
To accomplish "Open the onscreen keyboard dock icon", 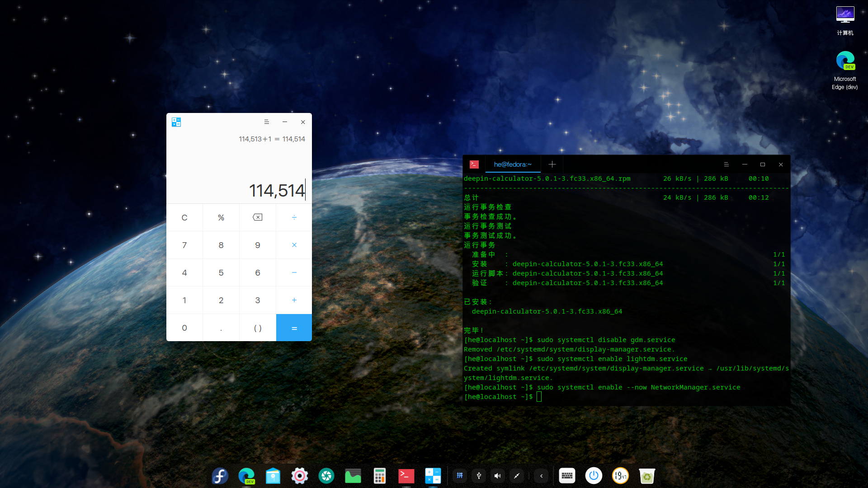I will coord(567,476).
